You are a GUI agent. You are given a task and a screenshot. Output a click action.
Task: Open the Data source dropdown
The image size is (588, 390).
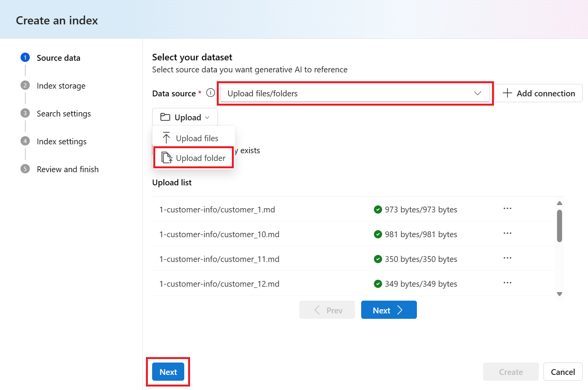coord(355,93)
